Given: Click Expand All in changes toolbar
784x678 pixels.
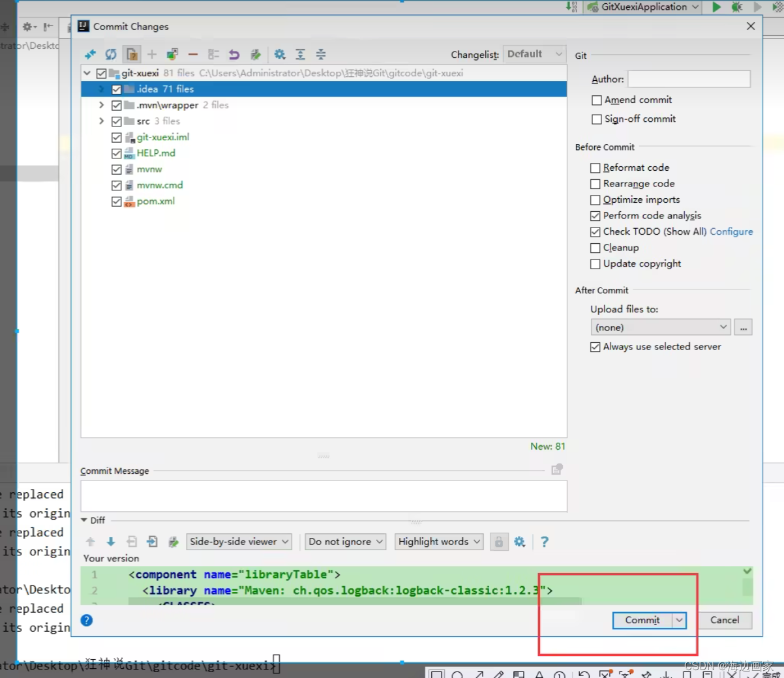Looking at the screenshot, I should coord(300,54).
